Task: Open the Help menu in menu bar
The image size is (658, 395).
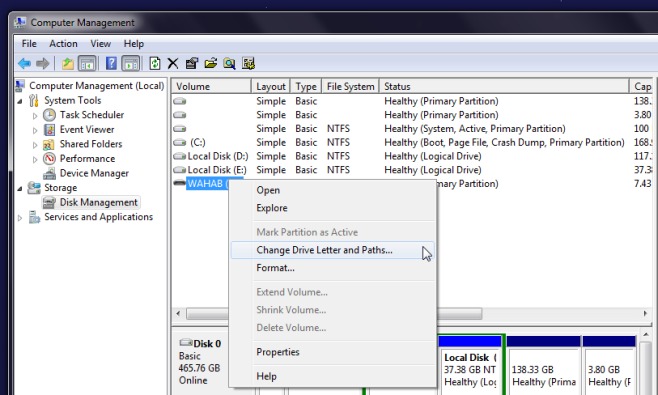Action: [134, 44]
